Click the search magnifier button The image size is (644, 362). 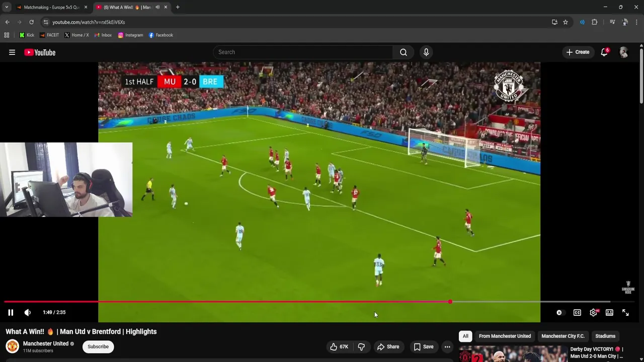click(404, 52)
